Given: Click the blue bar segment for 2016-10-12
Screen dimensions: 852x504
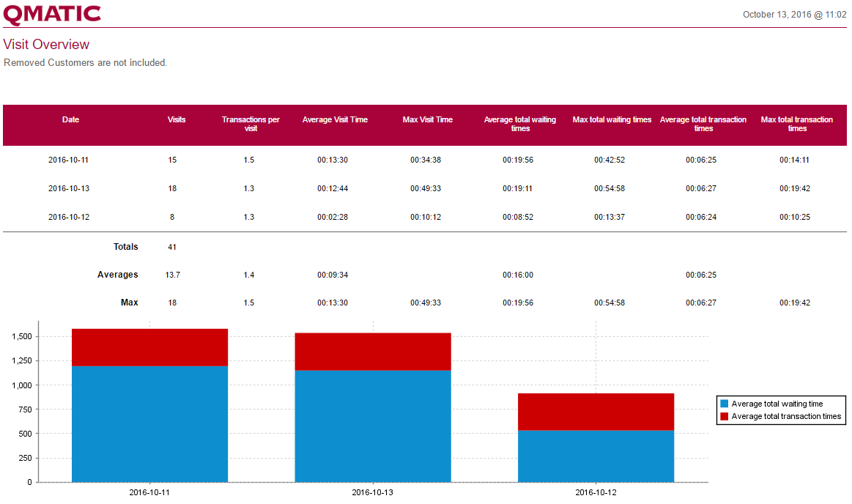Looking at the screenshot, I should click(596, 456).
